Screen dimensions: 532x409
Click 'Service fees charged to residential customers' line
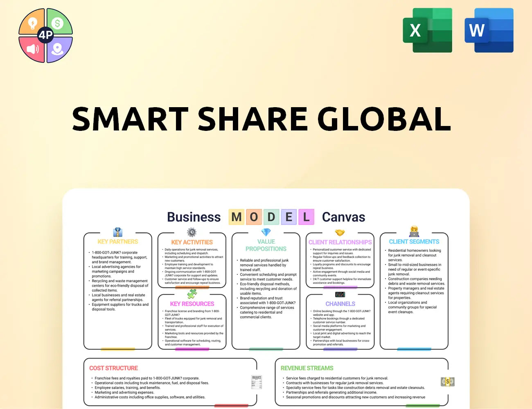[335, 378]
